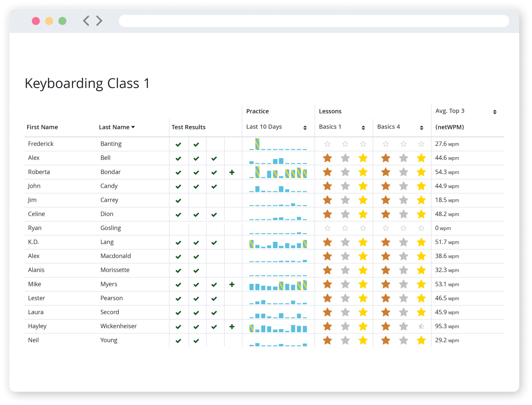Sort by Avg. Top 3 arrows
The height and width of the screenshot is (405, 532).
coord(495,112)
